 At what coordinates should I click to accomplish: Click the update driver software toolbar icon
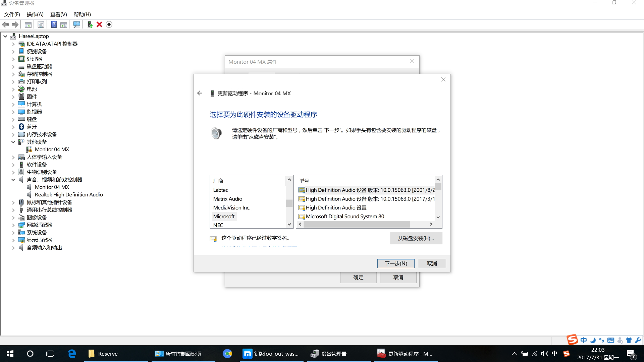tap(90, 24)
